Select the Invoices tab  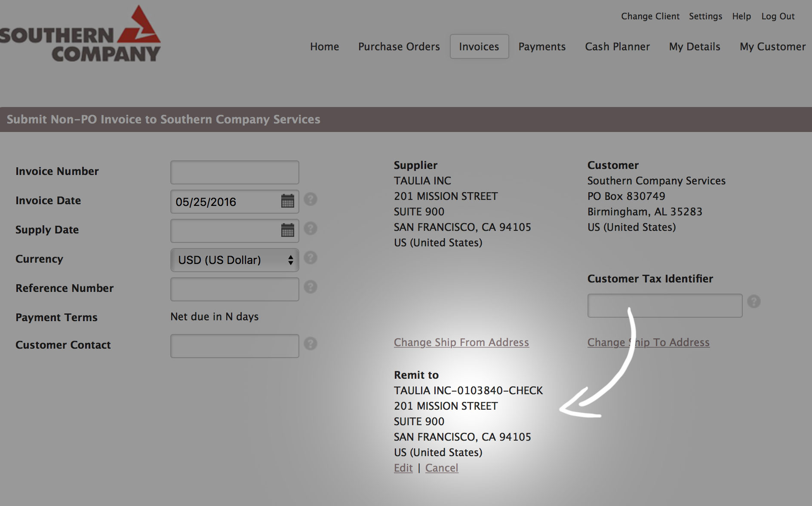(479, 46)
